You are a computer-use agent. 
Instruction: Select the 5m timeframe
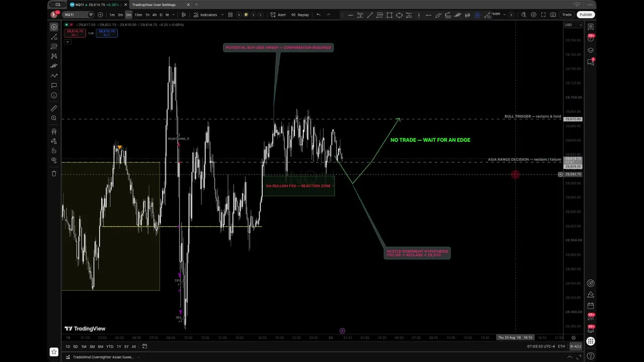pos(128,15)
